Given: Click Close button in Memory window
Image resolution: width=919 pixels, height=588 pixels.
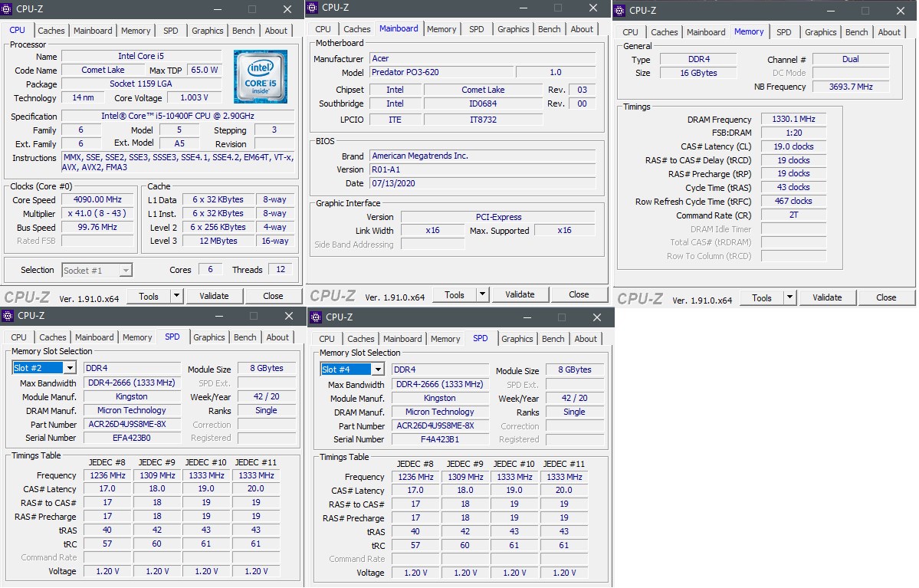Looking at the screenshot, I should (x=885, y=297).
